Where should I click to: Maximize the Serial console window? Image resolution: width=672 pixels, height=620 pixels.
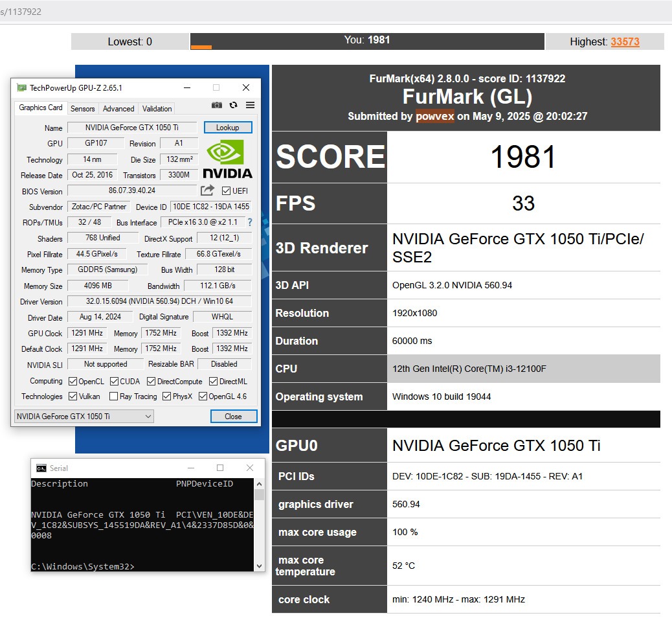click(220, 468)
